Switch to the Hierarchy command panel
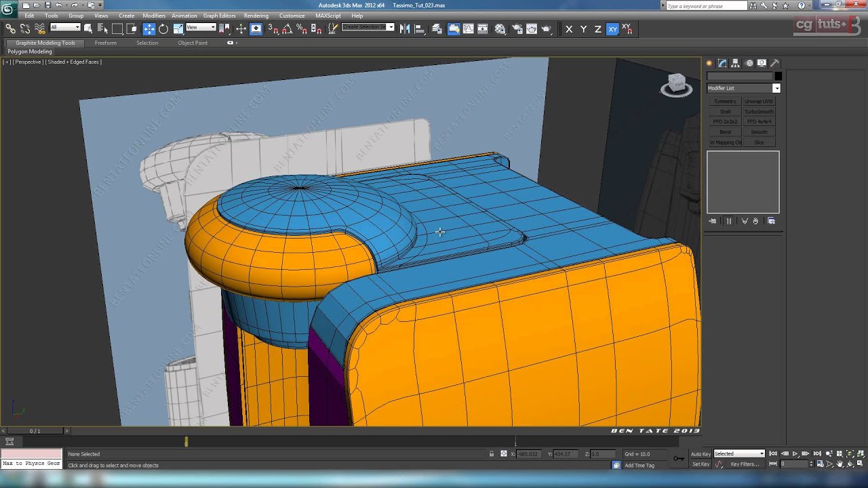Image resolution: width=868 pixels, height=488 pixels. 736,63
